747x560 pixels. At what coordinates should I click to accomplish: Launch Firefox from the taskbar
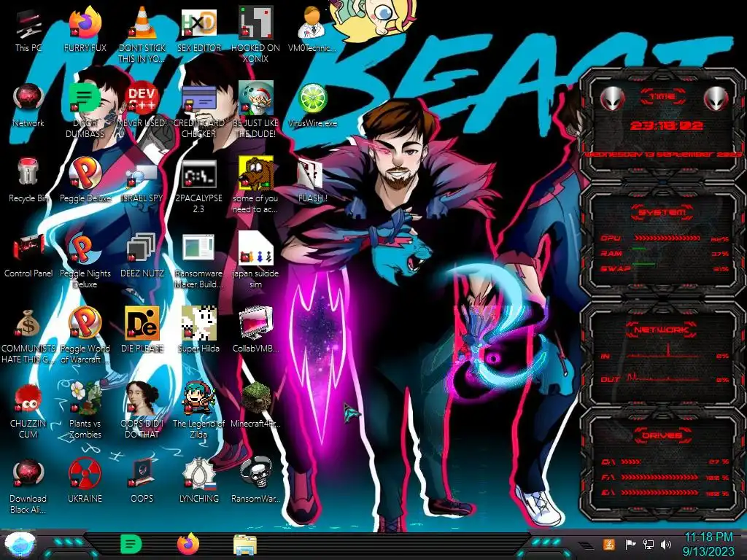click(x=188, y=544)
